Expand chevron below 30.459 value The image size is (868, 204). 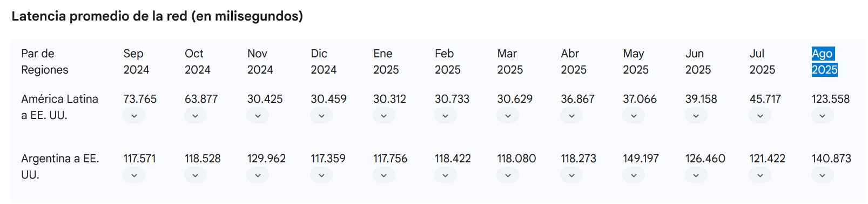[321, 116]
